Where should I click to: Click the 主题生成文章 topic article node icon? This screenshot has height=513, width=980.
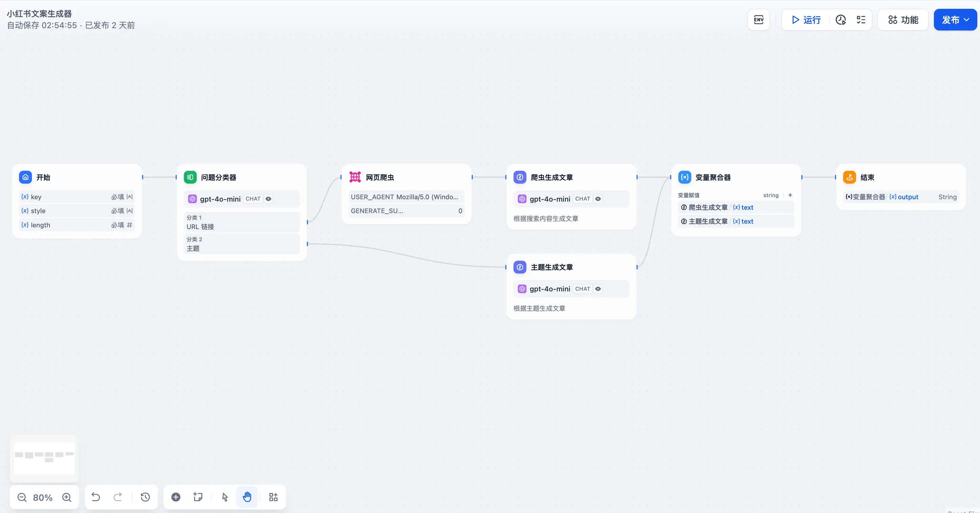point(520,267)
